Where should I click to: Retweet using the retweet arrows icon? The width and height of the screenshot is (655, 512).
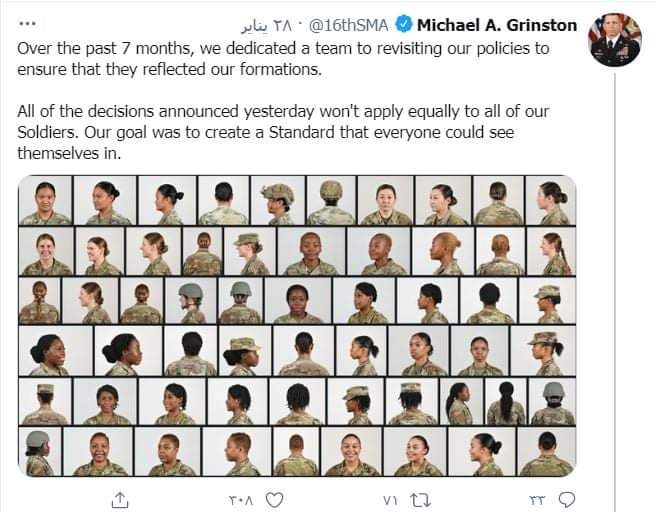coord(420,497)
